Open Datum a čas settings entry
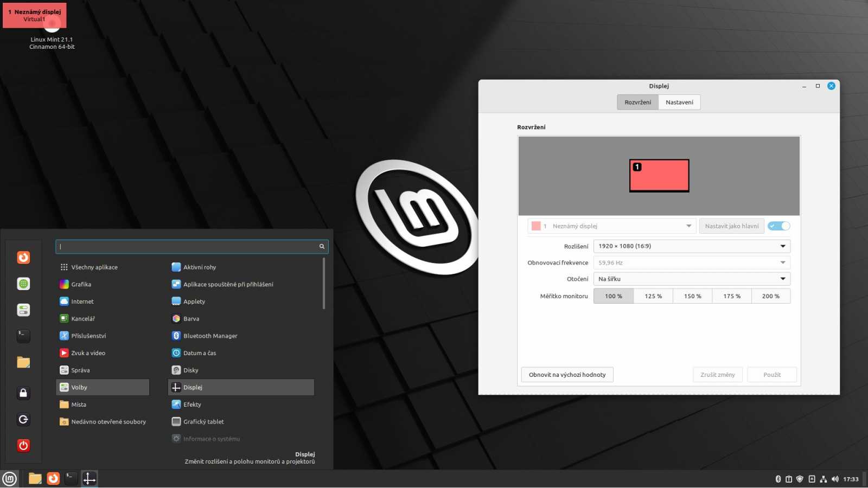Screen dimensions: 868x488 pyautogui.click(x=241, y=353)
